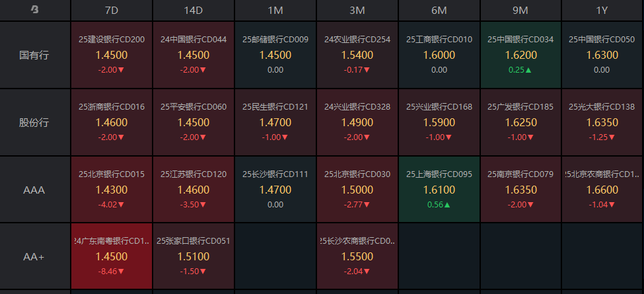Select the 7D tenor column header
644x294 pixels.
pos(112,10)
